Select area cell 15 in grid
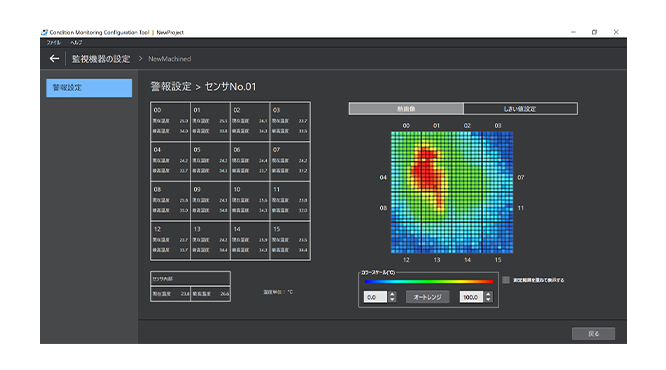 tap(291, 240)
